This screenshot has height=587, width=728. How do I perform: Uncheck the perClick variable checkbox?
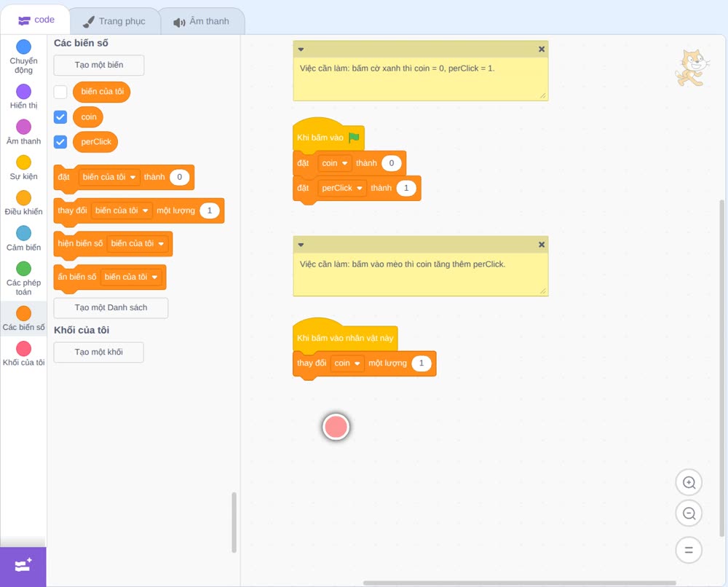pos(60,142)
